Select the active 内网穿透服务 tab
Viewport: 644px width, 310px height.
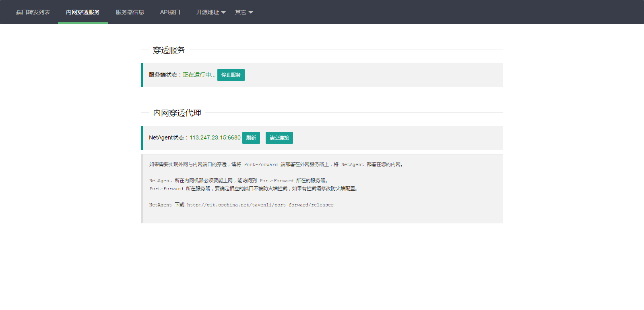pos(83,12)
